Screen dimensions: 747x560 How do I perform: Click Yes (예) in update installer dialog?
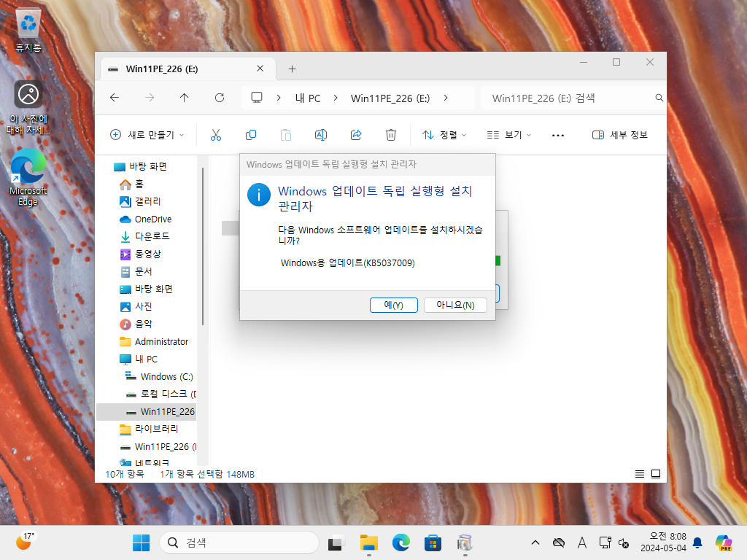393,306
